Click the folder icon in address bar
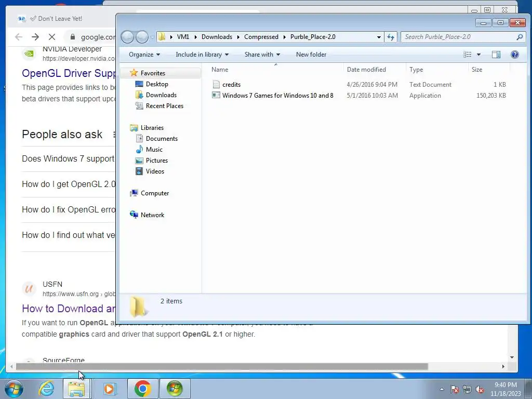 [162, 37]
